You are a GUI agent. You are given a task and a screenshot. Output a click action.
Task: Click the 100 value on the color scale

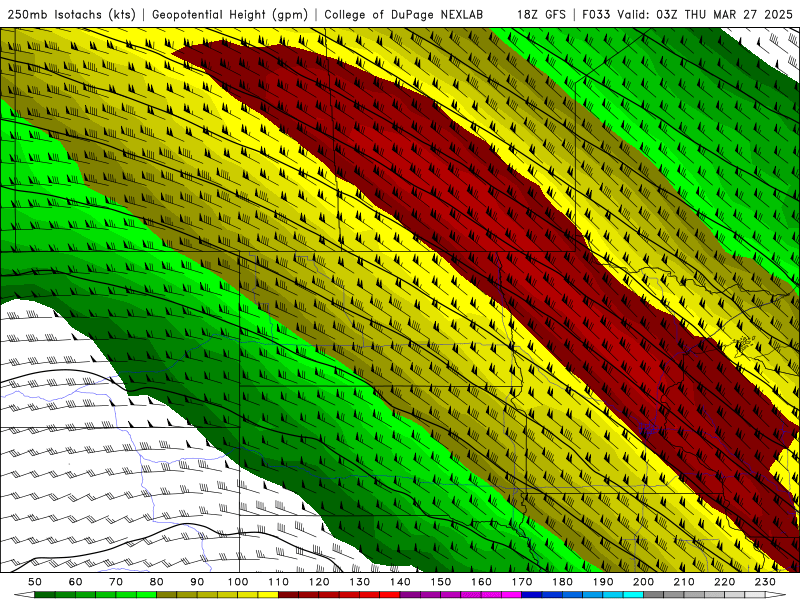click(238, 582)
